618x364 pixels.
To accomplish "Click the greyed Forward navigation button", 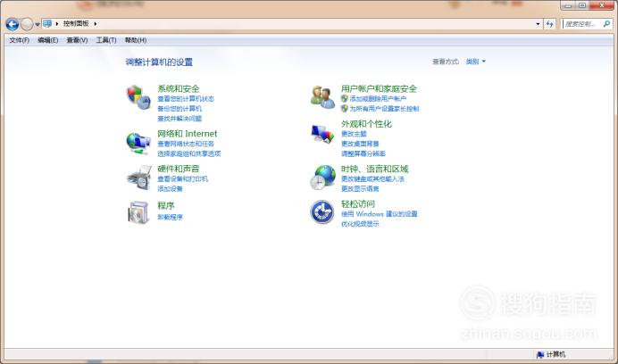I will pos(27,24).
